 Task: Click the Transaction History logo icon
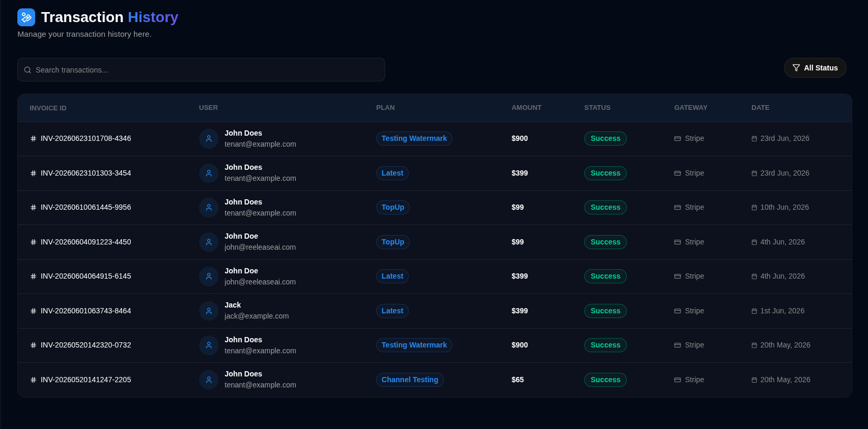[26, 17]
